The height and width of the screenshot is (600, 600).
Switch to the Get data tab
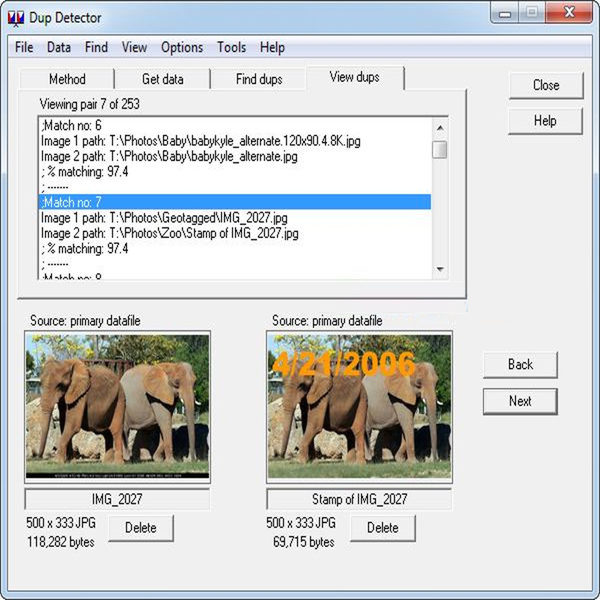[x=163, y=79]
